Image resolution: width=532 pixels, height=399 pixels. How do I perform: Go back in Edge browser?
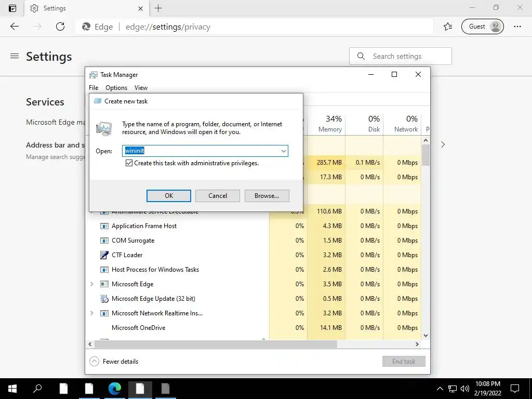tap(14, 26)
